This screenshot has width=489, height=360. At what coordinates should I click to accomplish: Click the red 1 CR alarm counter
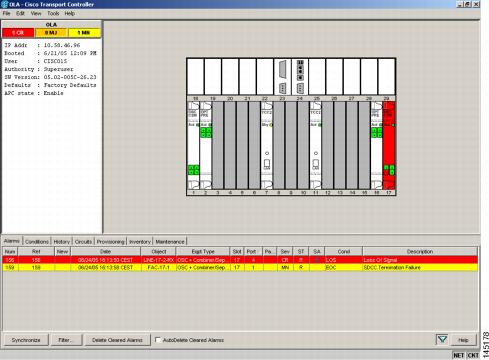pos(18,33)
